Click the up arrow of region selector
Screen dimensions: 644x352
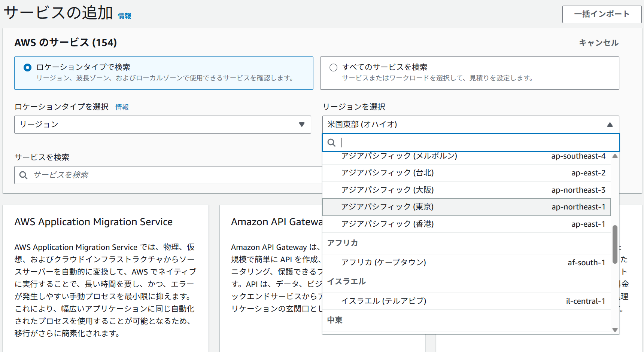click(610, 125)
